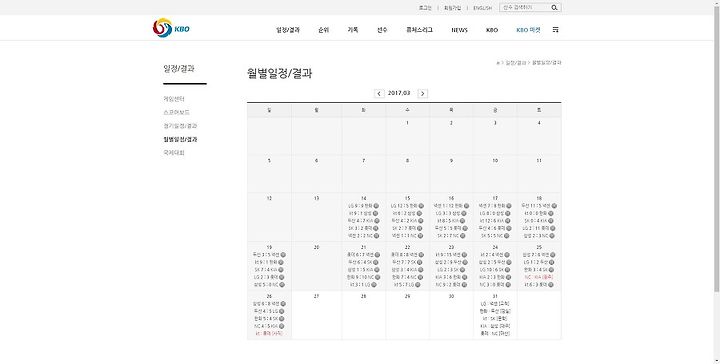Focus the player search input field
Viewport: 720px width, 364px height.
[x=524, y=7]
